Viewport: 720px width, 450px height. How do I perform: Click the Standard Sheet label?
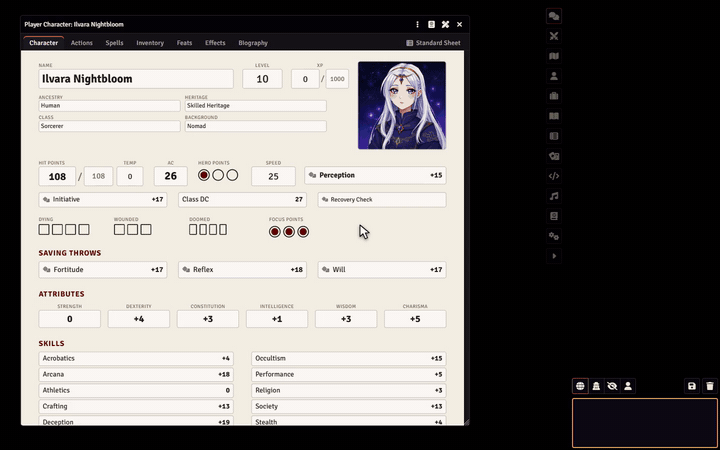tap(438, 43)
